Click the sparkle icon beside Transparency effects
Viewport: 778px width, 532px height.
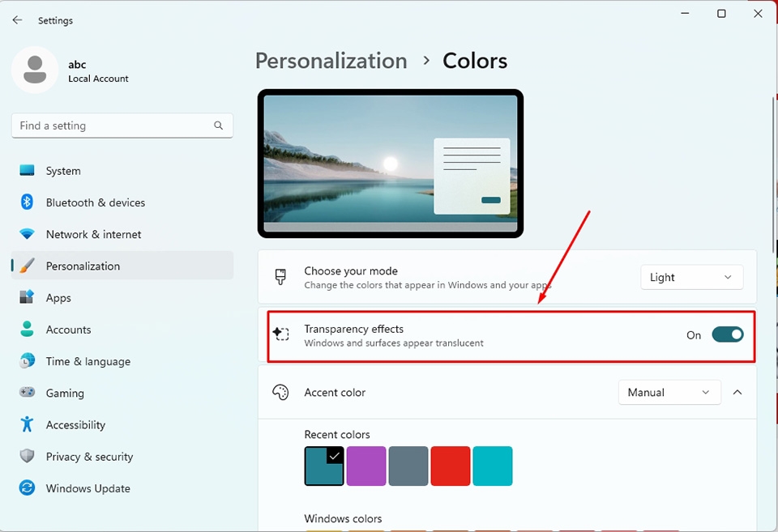coord(280,334)
